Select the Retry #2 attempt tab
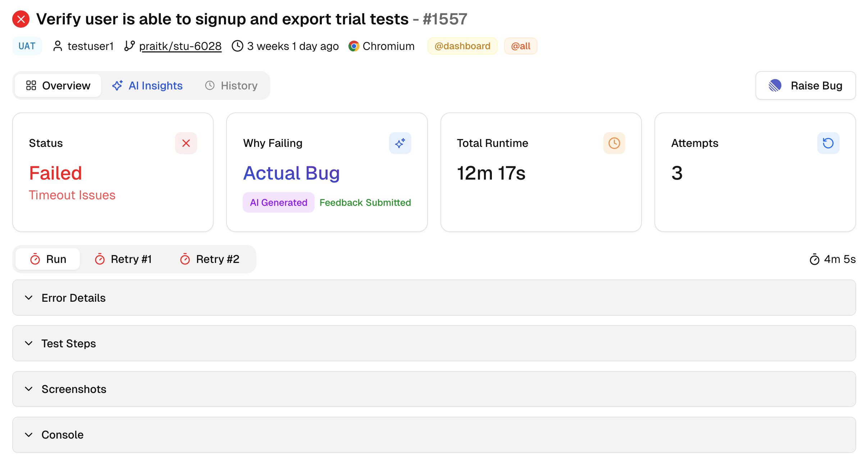This screenshot has width=868, height=463. pyautogui.click(x=209, y=259)
